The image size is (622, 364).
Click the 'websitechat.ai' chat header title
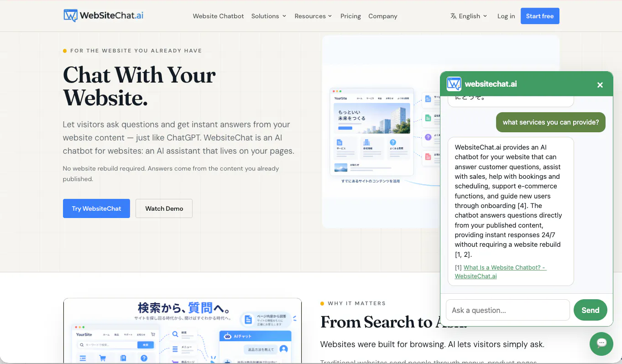[491, 84]
